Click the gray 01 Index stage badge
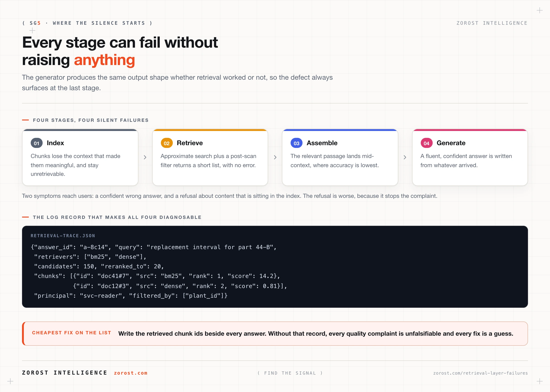Viewport: 550px width, 392px height. coord(36,143)
